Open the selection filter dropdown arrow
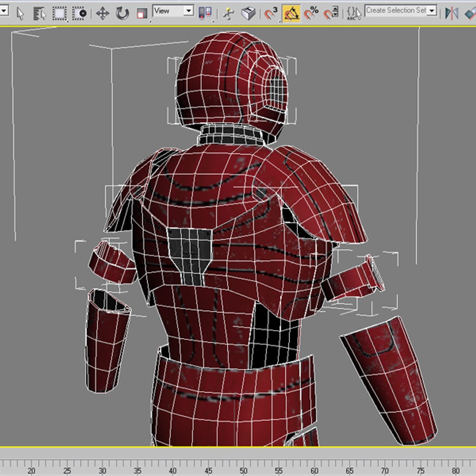 [4, 11]
